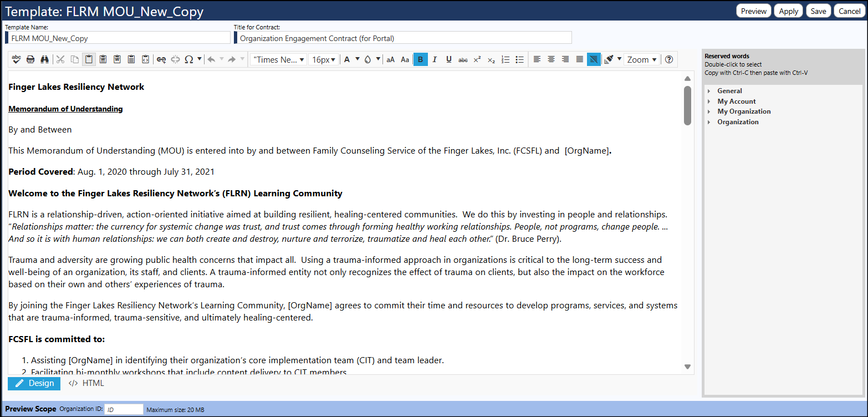Align text to the right
This screenshot has width=868, height=417.
point(565,59)
